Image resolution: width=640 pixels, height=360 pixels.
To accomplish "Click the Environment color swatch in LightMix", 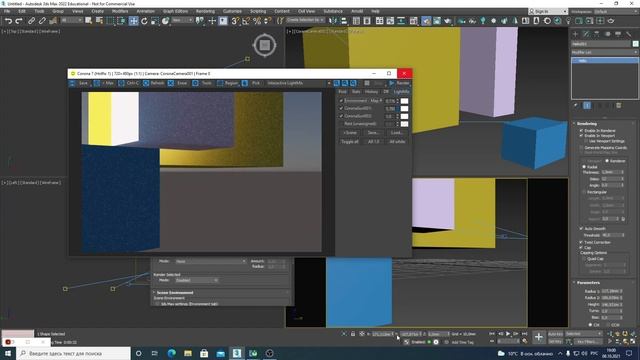I will (x=404, y=100).
